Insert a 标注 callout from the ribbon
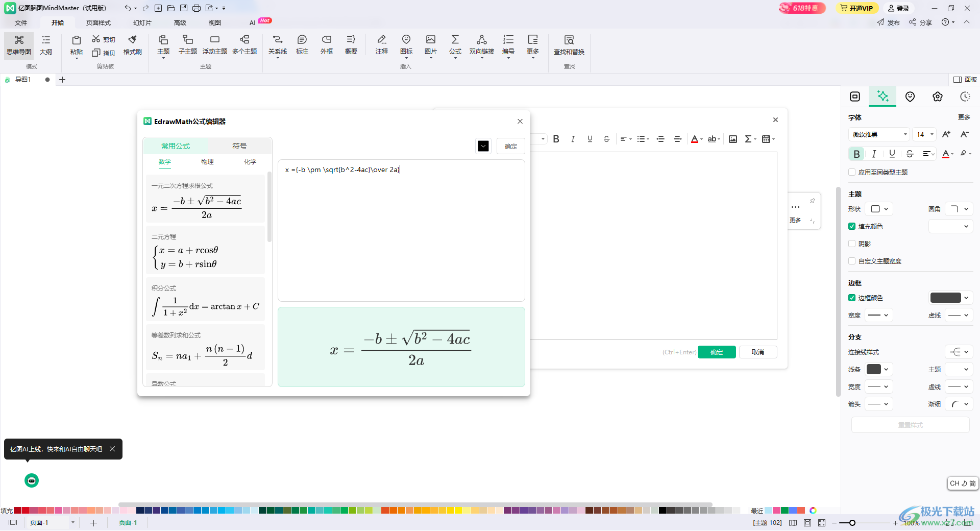Image resolution: width=980 pixels, height=531 pixels. pyautogui.click(x=302, y=45)
